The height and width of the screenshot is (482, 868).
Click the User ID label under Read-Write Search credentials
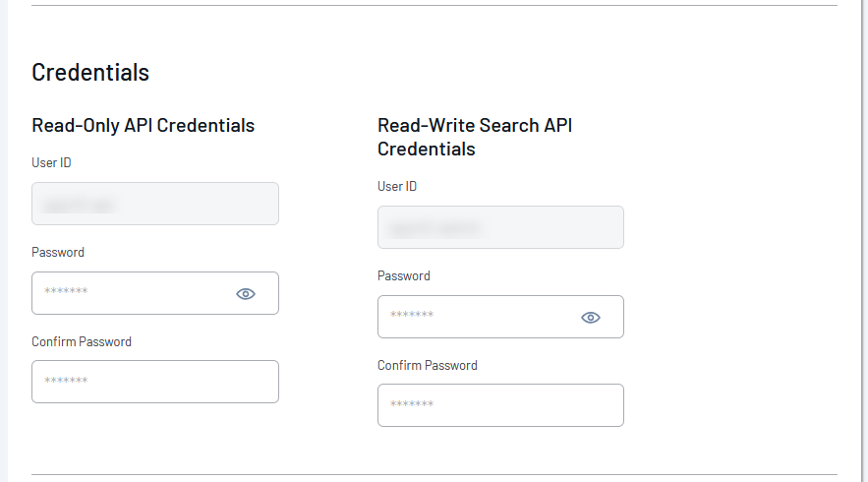(x=397, y=187)
